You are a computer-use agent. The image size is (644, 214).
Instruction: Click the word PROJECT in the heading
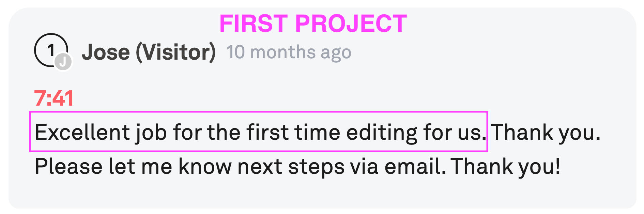351,24
